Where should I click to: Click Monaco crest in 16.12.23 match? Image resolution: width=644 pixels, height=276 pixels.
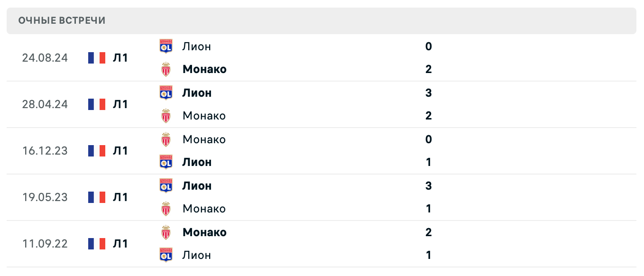166,139
